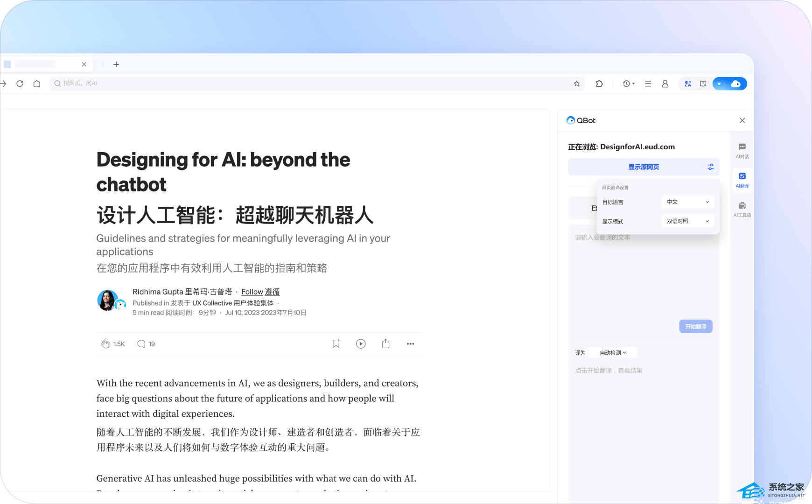The height and width of the screenshot is (504, 812).
Task: Switch to the AI对话 sidebar tab
Action: coord(742,151)
